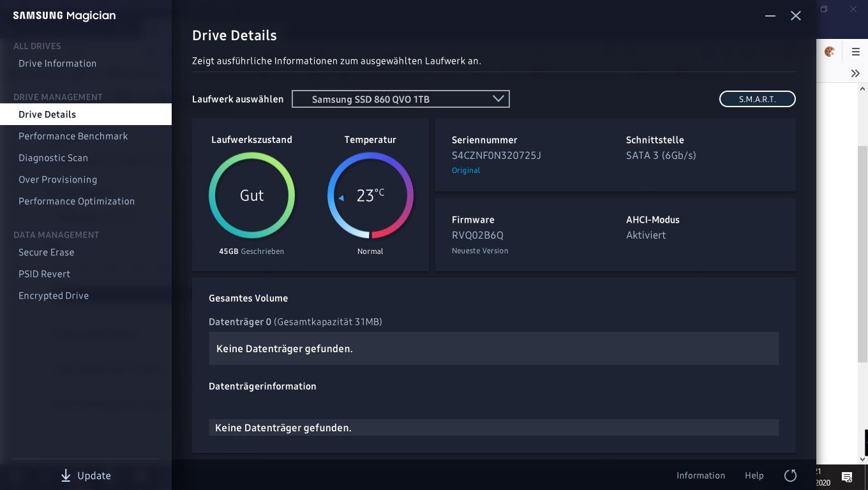Switch to Over Provisioning

57,179
